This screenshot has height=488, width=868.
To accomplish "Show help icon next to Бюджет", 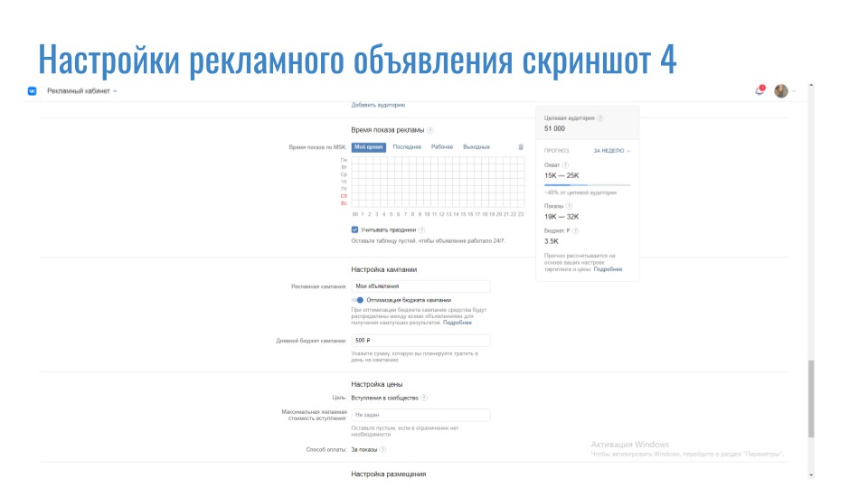I will pos(575,231).
